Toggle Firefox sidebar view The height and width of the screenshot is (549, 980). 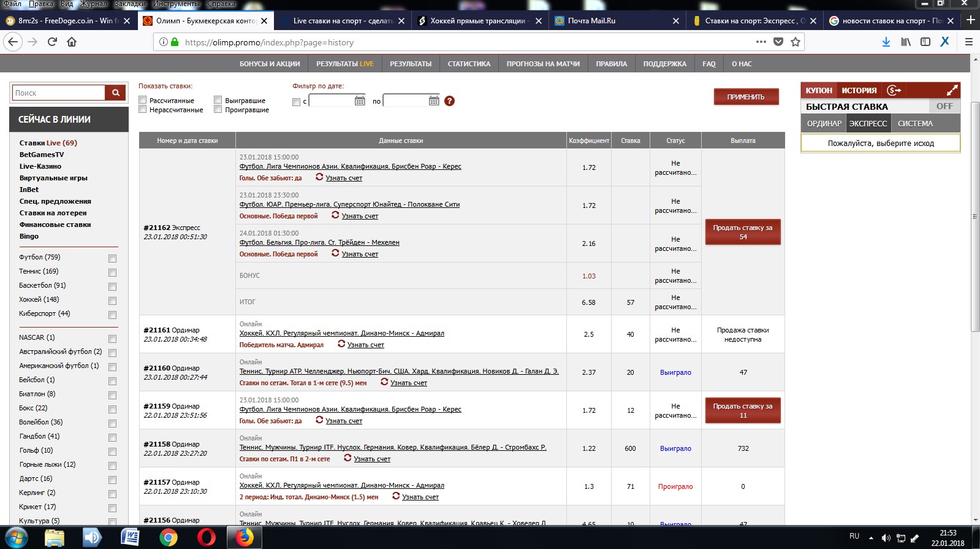[925, 42]
